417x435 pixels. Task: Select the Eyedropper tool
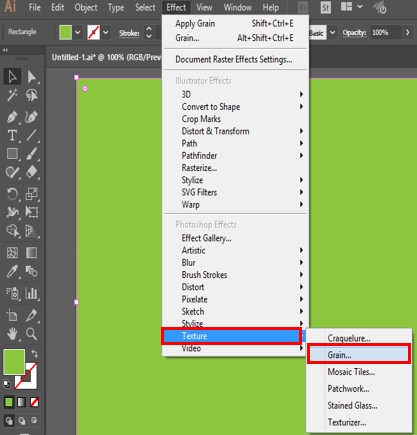(x=12, y=271)
